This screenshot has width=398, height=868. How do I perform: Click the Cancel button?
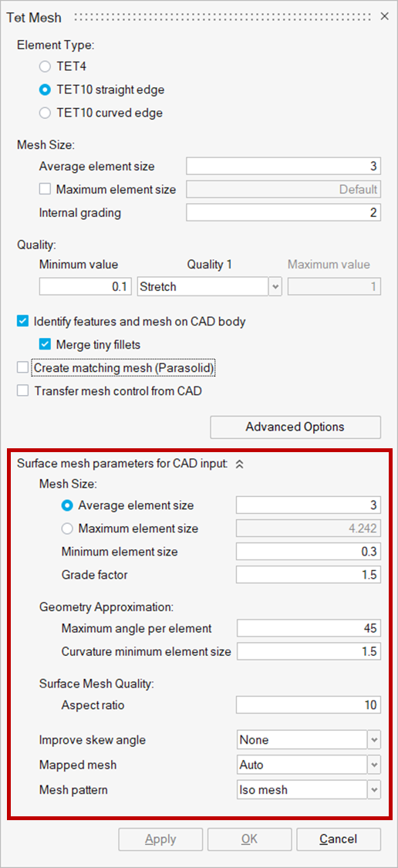[x=338, y=839]
